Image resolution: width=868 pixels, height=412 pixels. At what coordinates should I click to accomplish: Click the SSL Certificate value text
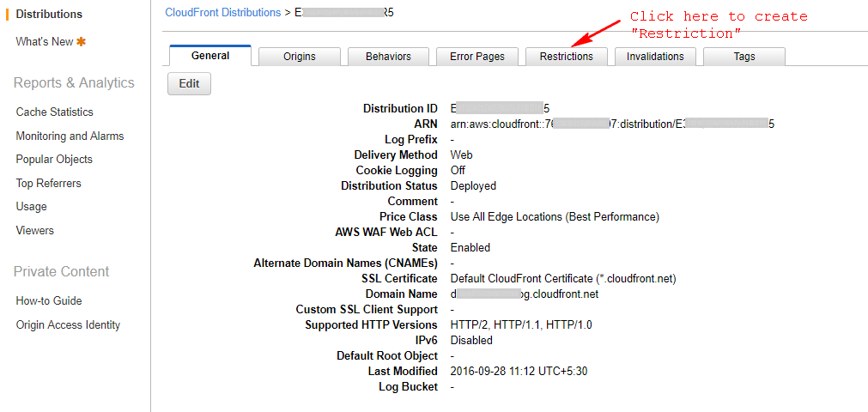tap(563, 279)
